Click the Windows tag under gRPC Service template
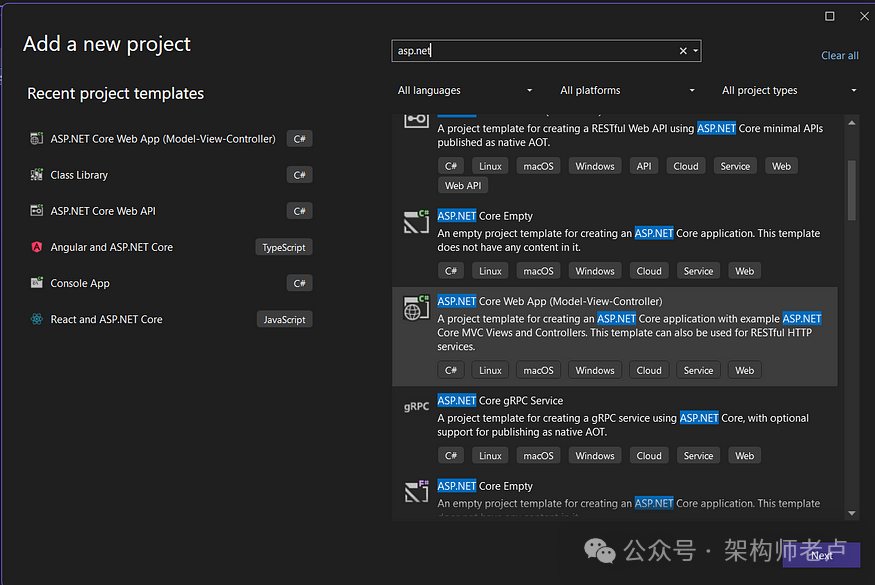Viewport: 875px width, 585px height. pyautogui.click(x=595, y=455)
